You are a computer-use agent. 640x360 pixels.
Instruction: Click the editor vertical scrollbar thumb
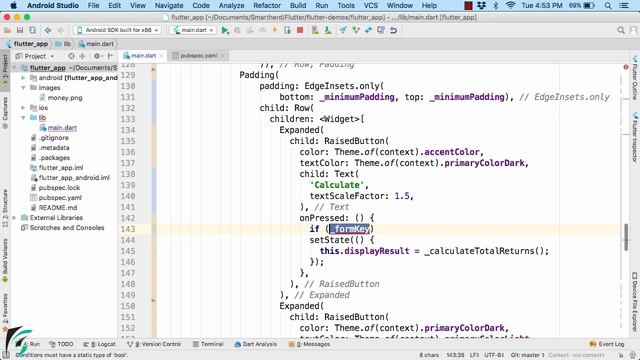[x=626, y=237]
